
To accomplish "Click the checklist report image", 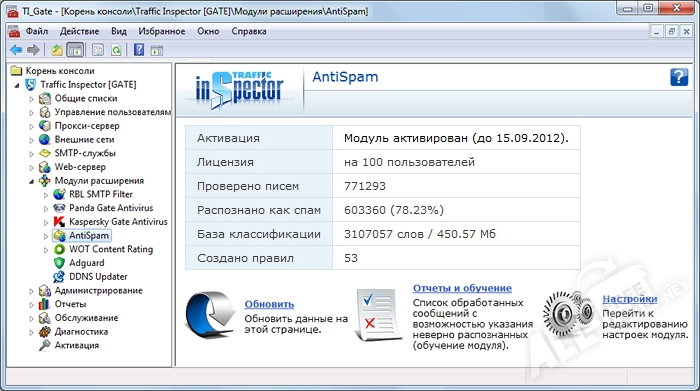I will point(378,314).
